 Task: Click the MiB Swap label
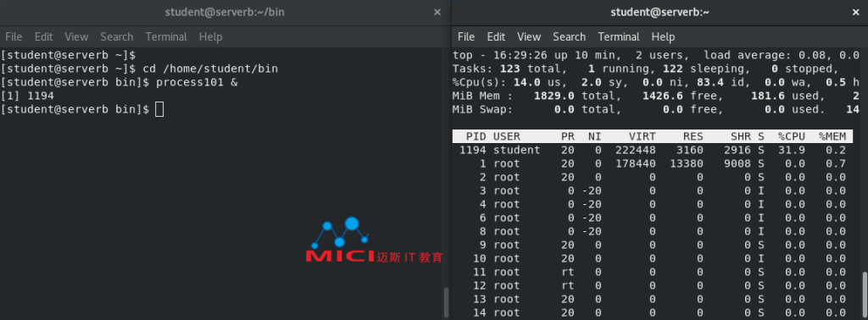coord(482,109)
